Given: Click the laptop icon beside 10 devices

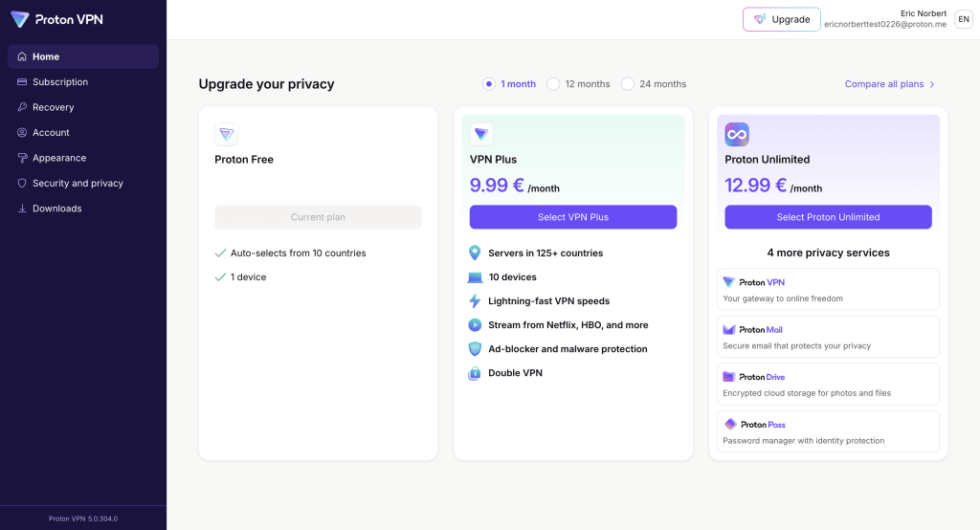Looking at the screenshot, I should click(x=475, y=276).
